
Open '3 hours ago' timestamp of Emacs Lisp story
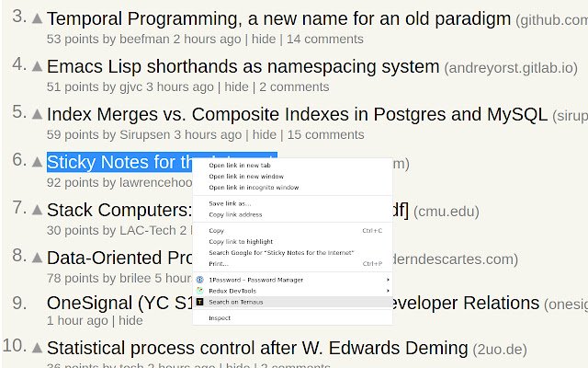click(180, 86)
